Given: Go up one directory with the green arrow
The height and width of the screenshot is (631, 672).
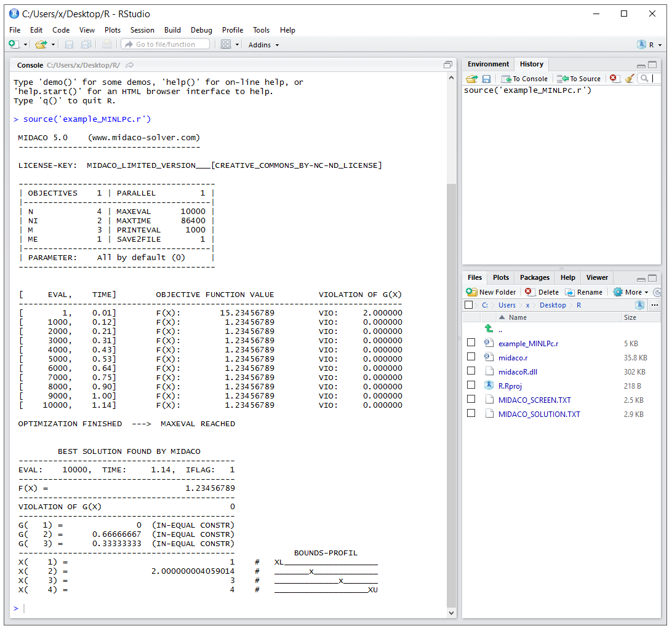Looking at the screenshot, I should click(489, 328).
